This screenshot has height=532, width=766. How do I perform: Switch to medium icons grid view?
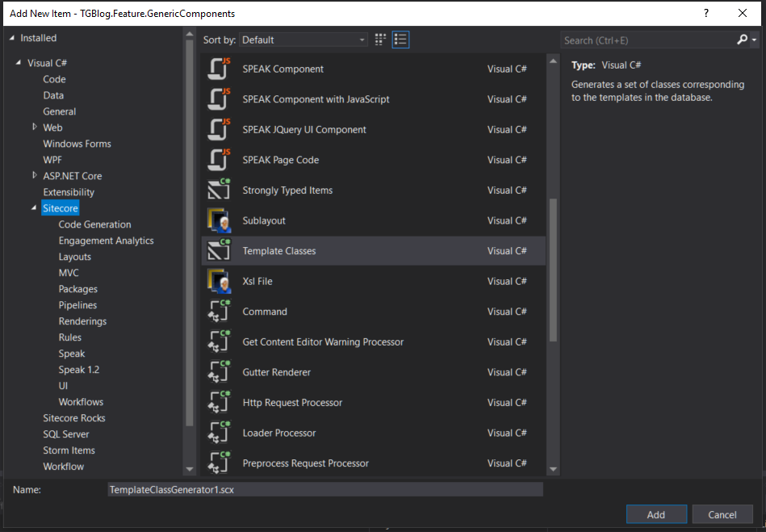pos(380,40)
